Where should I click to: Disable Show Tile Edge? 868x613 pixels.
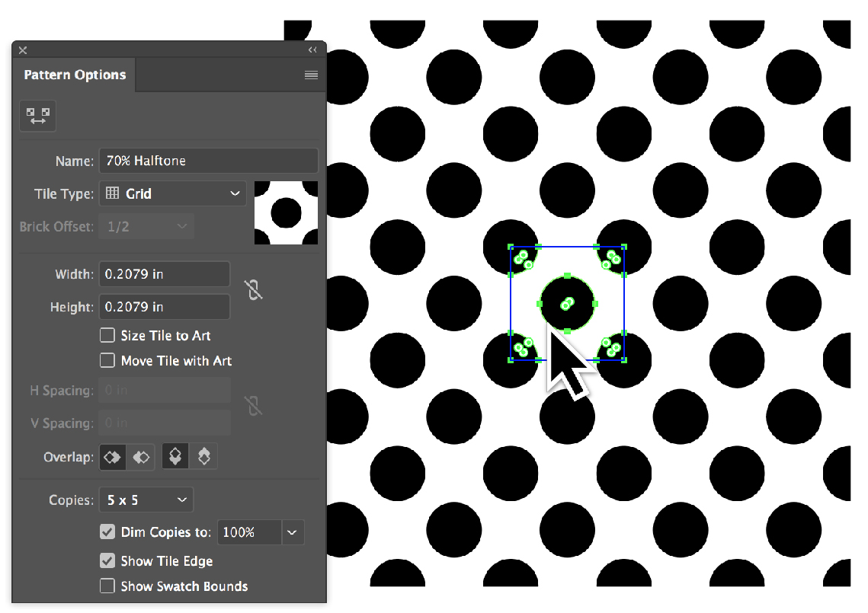pos(107,560)
